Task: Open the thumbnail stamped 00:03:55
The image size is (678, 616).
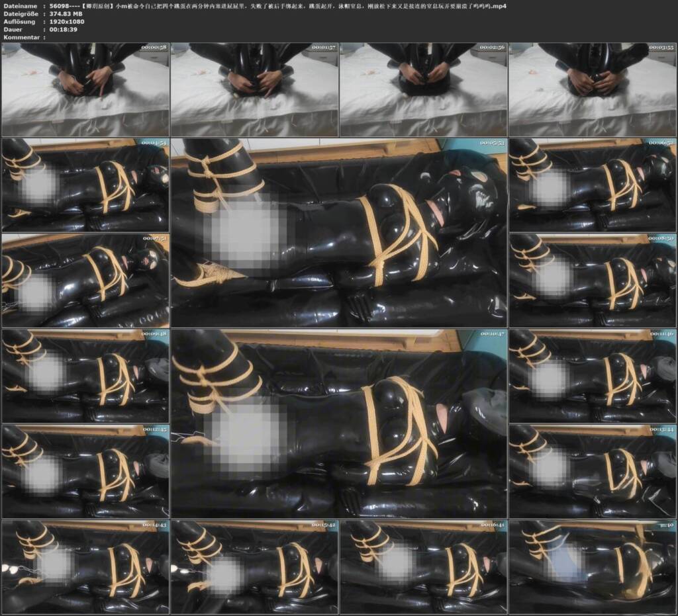Action: click(x=593, y=89)
